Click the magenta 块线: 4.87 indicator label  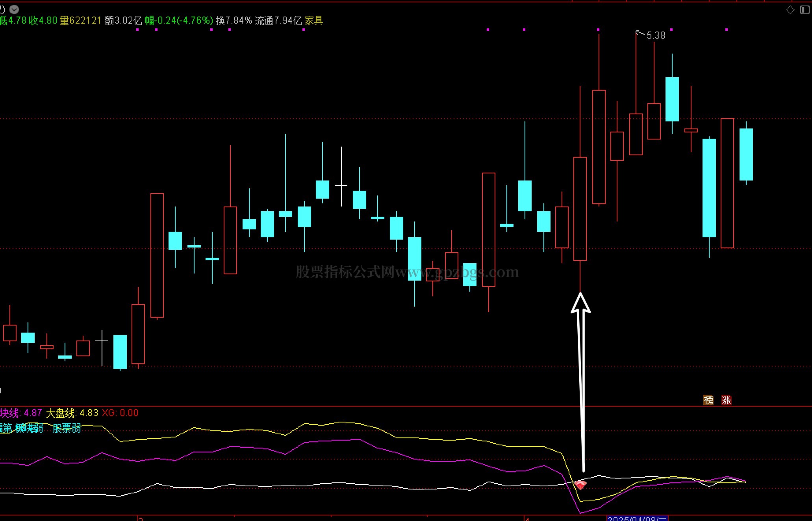(21, 413)
